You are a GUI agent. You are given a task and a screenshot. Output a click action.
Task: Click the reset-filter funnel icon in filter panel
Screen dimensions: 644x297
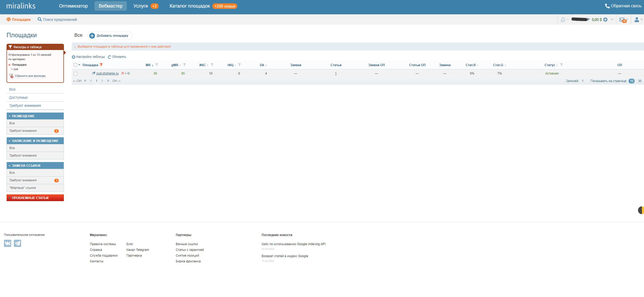point(11,76)
